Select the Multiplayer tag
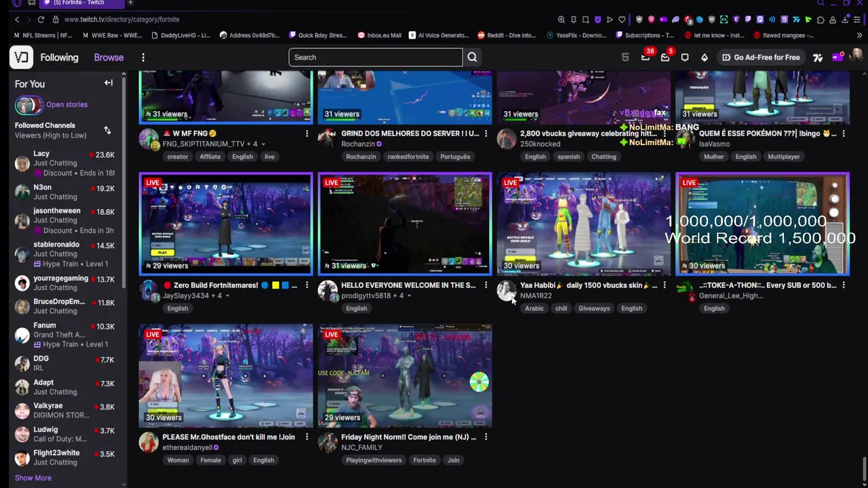Image resolution: width=868 pixels, height=488 pixels. (784, 157)
